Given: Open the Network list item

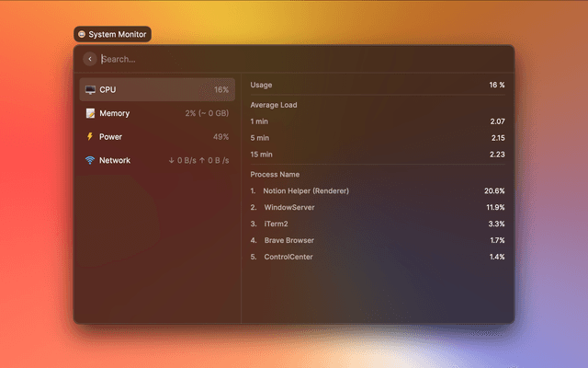Looking at the screenshot, I should pyautogui.click(x=157, y=160).
